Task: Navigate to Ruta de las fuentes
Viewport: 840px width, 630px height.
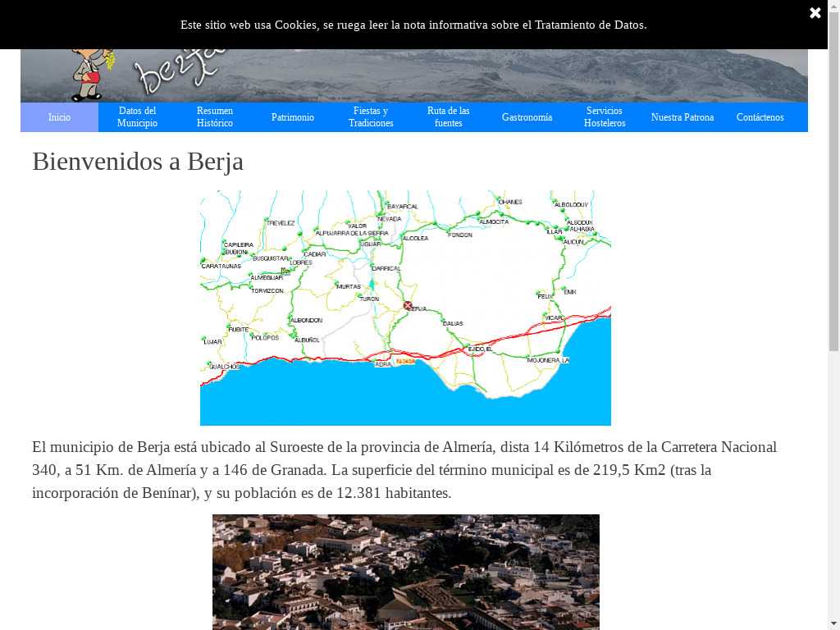Action: 449,117
